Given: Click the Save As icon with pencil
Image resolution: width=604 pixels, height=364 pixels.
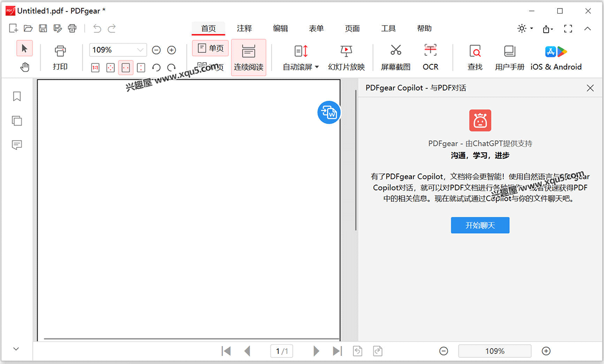Looking at the screenshot, I should (x=57, y=29).
